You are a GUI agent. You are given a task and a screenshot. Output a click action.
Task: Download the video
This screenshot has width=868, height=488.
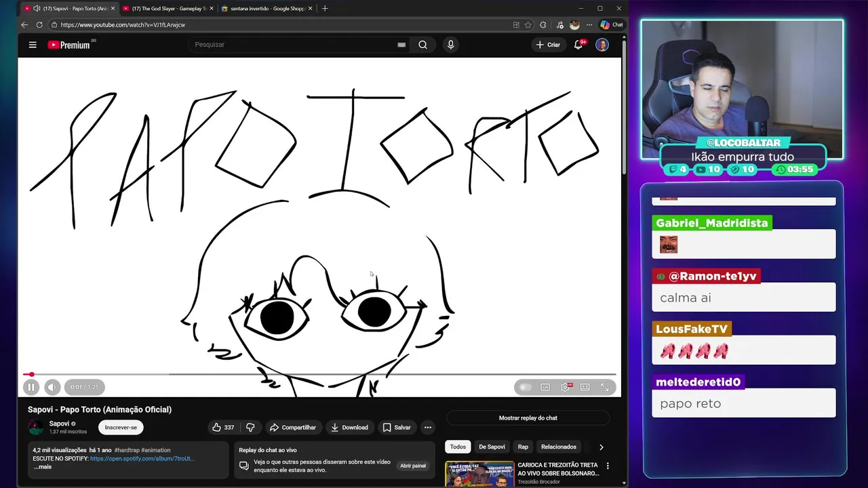[349, 428]
